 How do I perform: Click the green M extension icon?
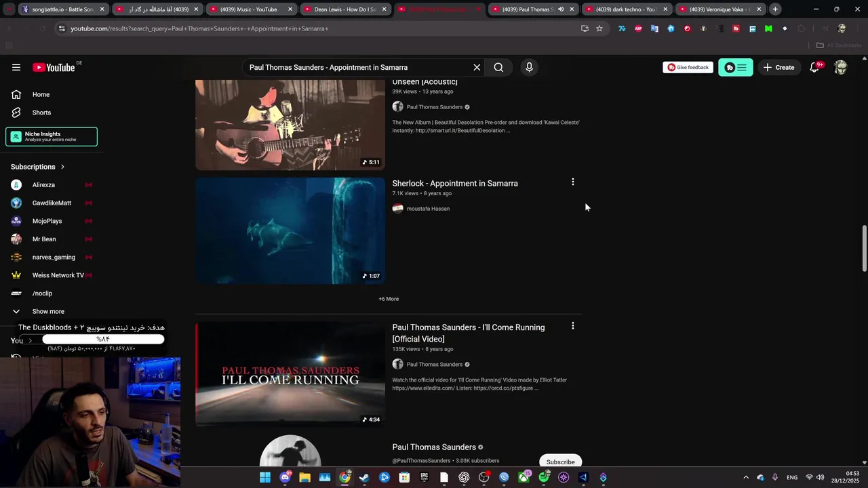coord(768,28)
